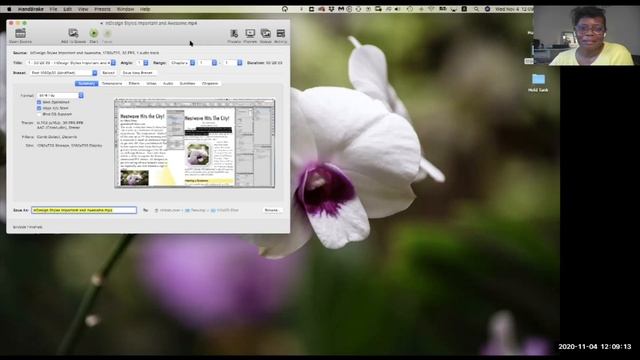Open the Edit menu

point(68,9)
